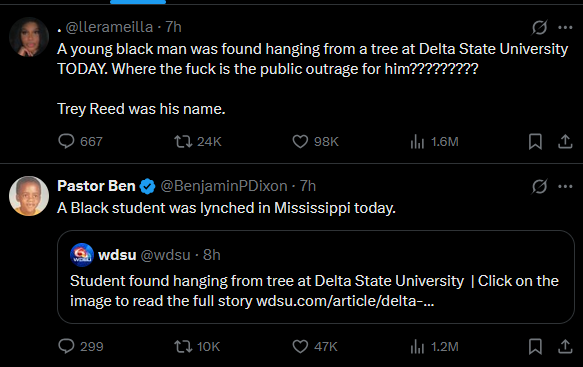583x367 pixels.
Task: Open Grok explain icon on Pastor Ben post
Action: tap(539, 186)
